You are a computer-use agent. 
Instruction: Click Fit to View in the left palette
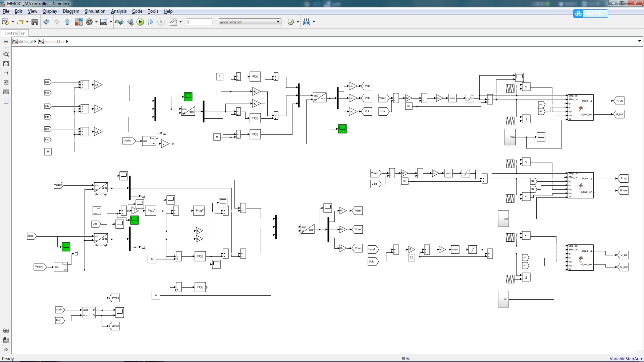click(6, 64)
